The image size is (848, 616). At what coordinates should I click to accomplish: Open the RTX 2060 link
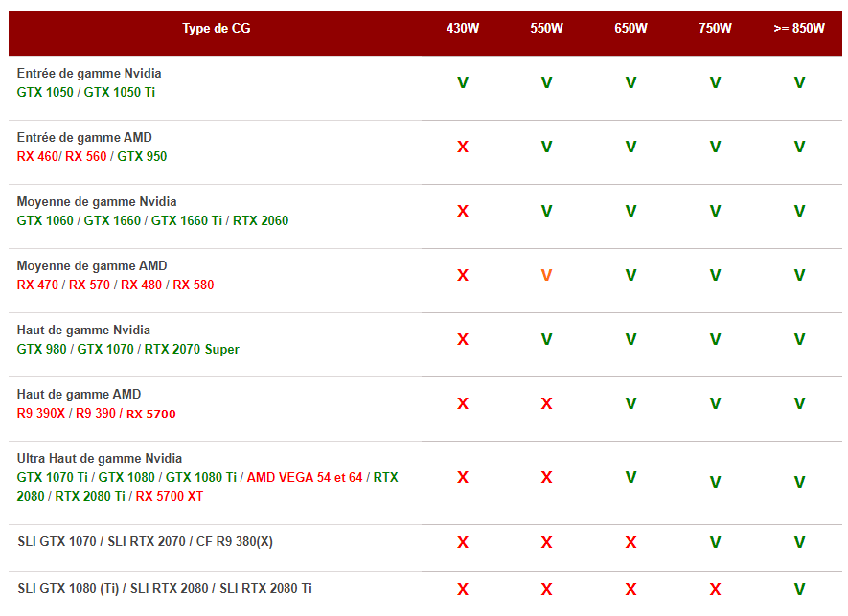click(261, 221)
